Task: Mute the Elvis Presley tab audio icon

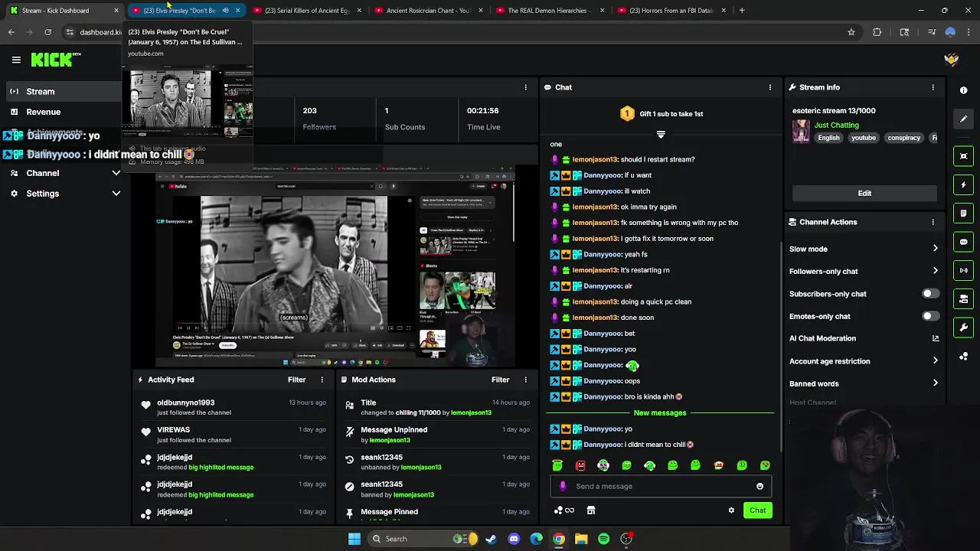Action: coord(225,11)
